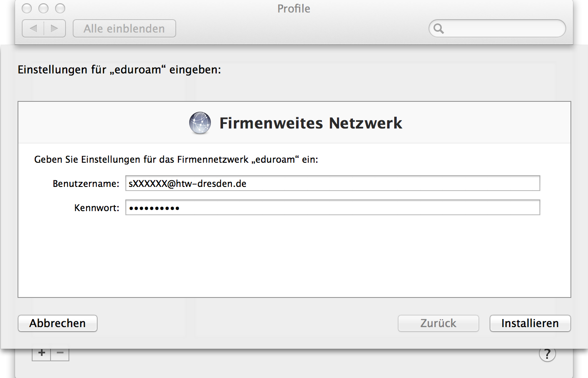The image size is (588, 378).
Task: Click the Installieren button
Action: tap(530, 323)
